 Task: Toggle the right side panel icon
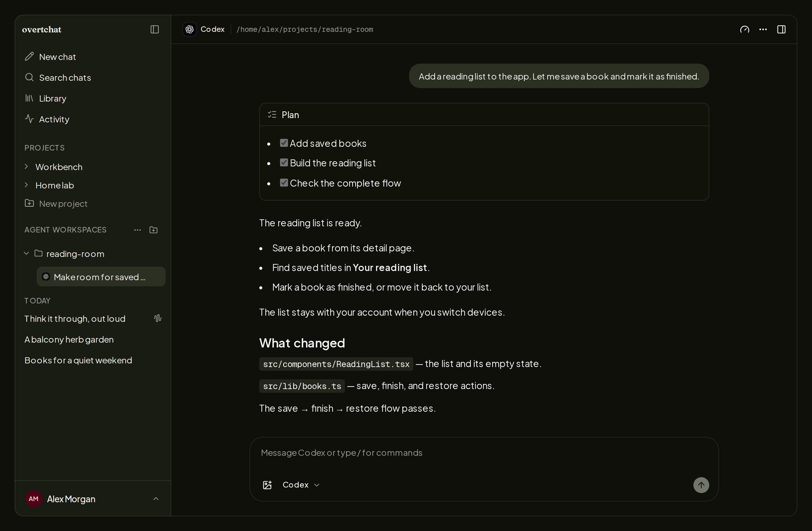click(781, 29)
